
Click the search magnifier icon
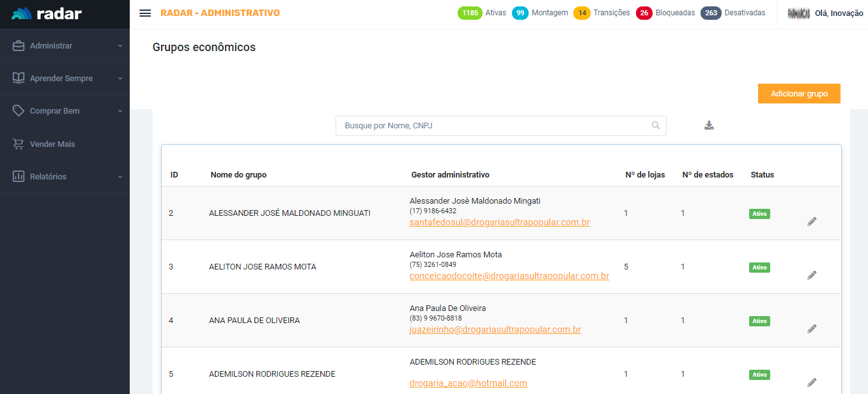click(655, 126)
